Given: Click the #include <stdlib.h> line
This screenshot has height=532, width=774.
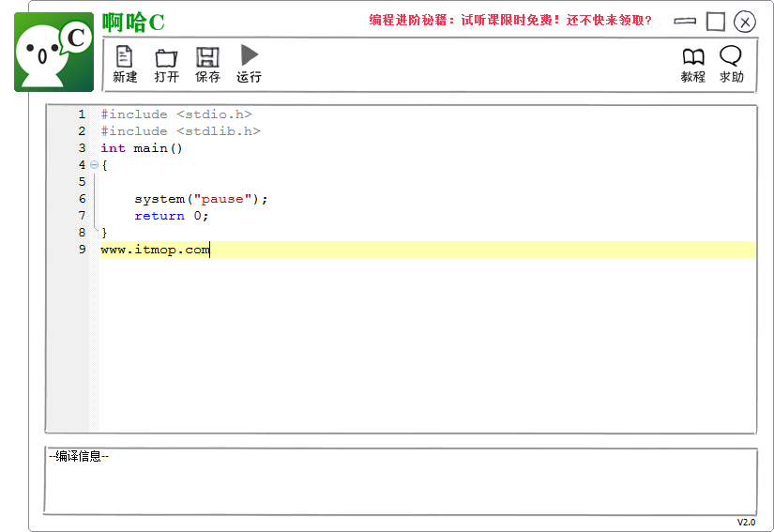Looking at the screenshot, I should (x=180, y=131).
